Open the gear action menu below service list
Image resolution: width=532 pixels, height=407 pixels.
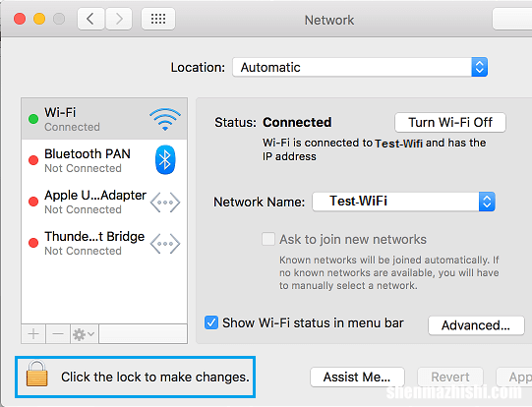point(84,334)
